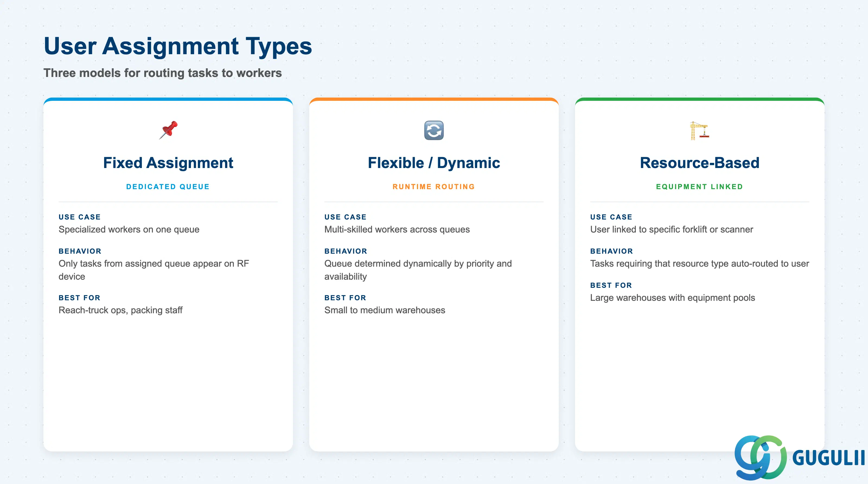Click Small to medium warehouses text
868x484 pixels.
(x=385, y=310)
